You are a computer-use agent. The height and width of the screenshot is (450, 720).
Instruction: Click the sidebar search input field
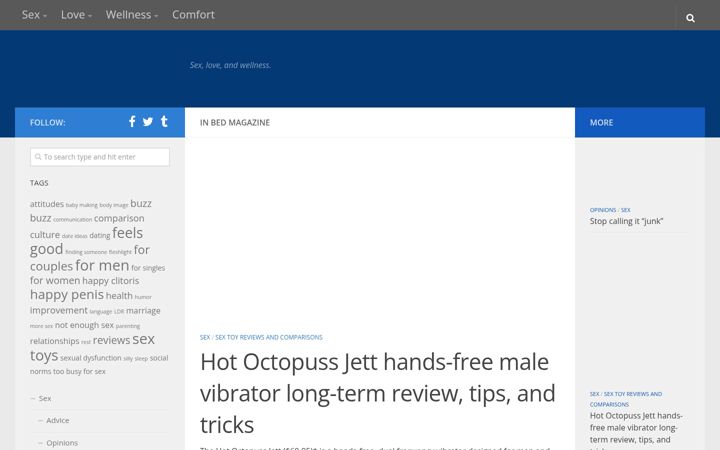(100, 157)
